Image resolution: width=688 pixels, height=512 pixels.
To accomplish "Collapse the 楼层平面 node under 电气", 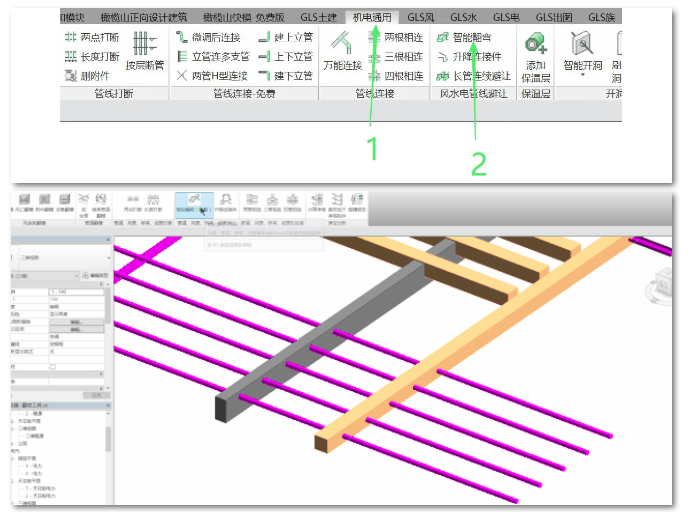I will [x=14, y=458].
